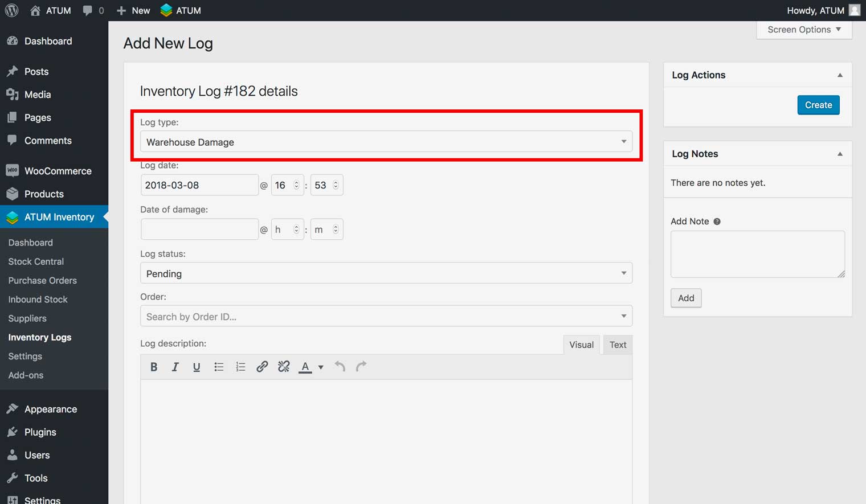Click the Howdy, ATUM account text
The image size is (866, 504).
815,10
